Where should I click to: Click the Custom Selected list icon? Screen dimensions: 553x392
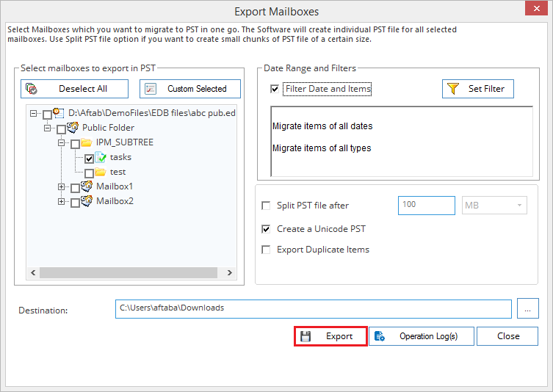click(151, 89)
